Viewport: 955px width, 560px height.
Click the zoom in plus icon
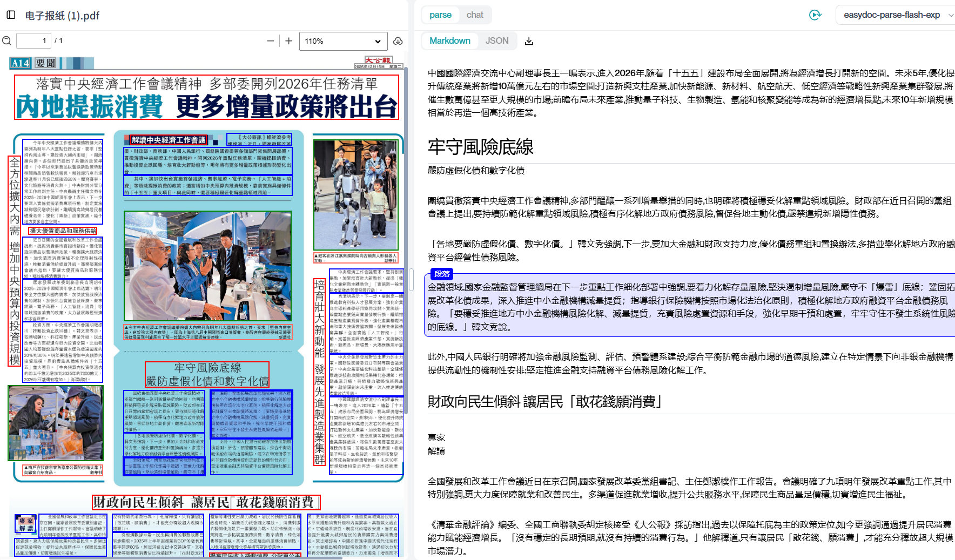289,41
